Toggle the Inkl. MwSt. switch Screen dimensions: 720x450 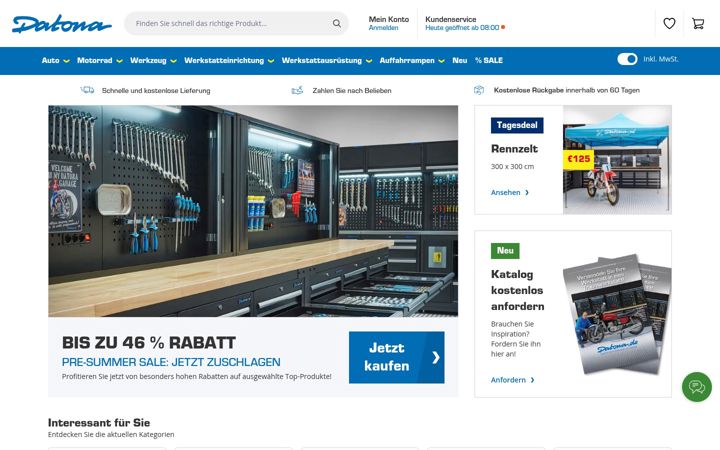click(x=627, y=59)
